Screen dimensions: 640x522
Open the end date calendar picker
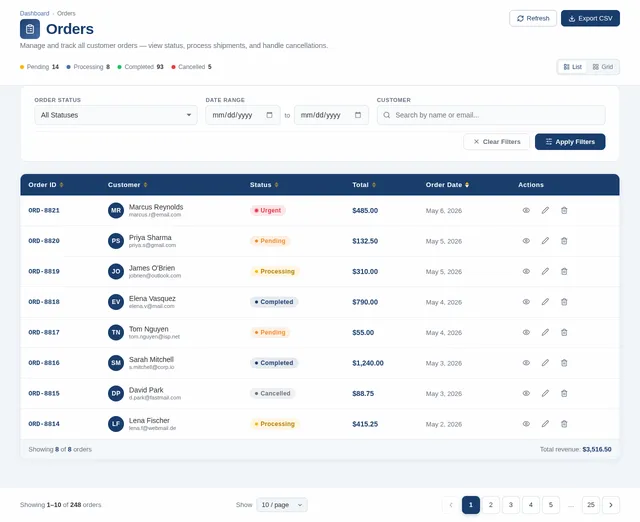coord(358,115)
